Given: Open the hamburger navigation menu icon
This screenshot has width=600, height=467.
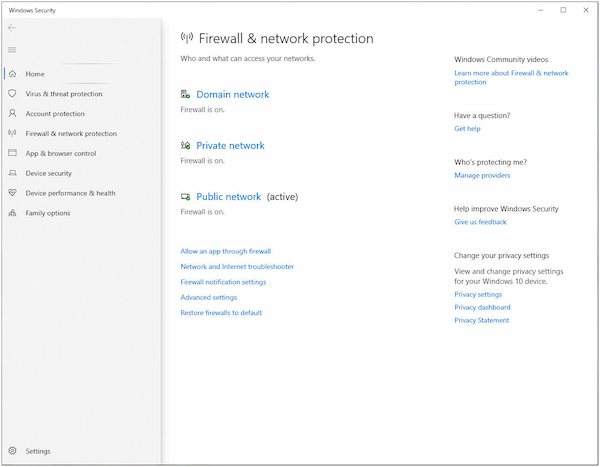Looking at the screenshot, I should pyautogui.click(x=12, y=50).
